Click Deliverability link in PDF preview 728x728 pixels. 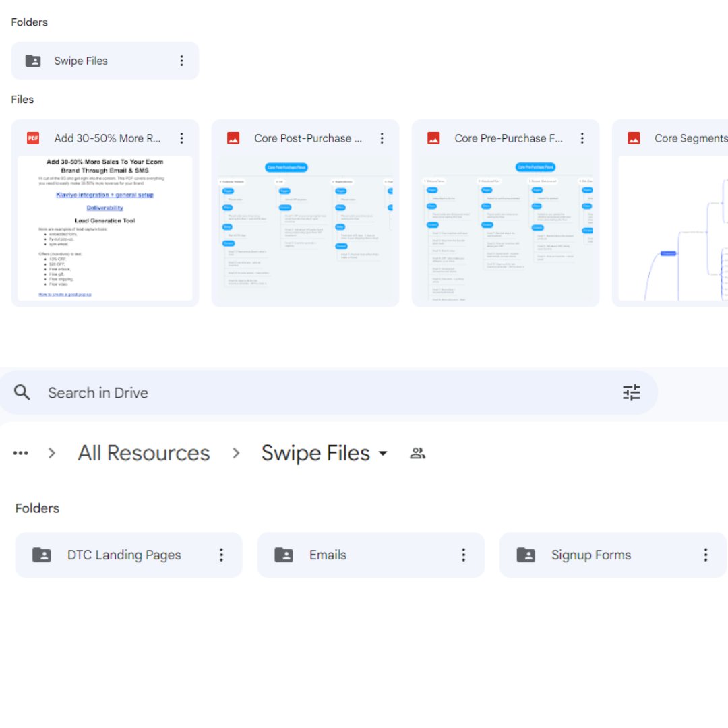pos(105,208)
